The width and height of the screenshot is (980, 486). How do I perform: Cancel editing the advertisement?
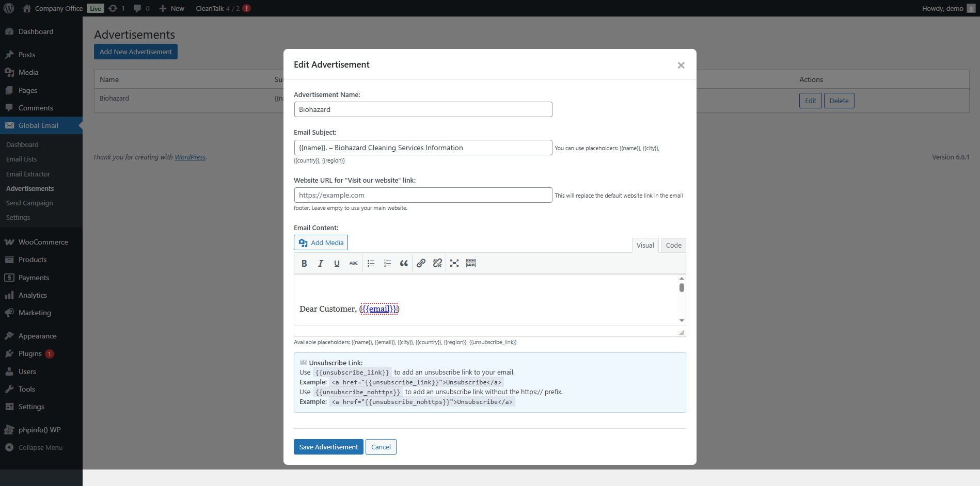(x=381, y=447)
